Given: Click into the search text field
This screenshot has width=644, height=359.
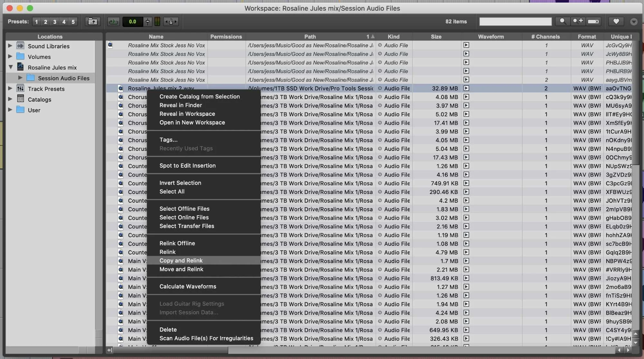Looking at the screenshot, I should (x=515, y=22).
